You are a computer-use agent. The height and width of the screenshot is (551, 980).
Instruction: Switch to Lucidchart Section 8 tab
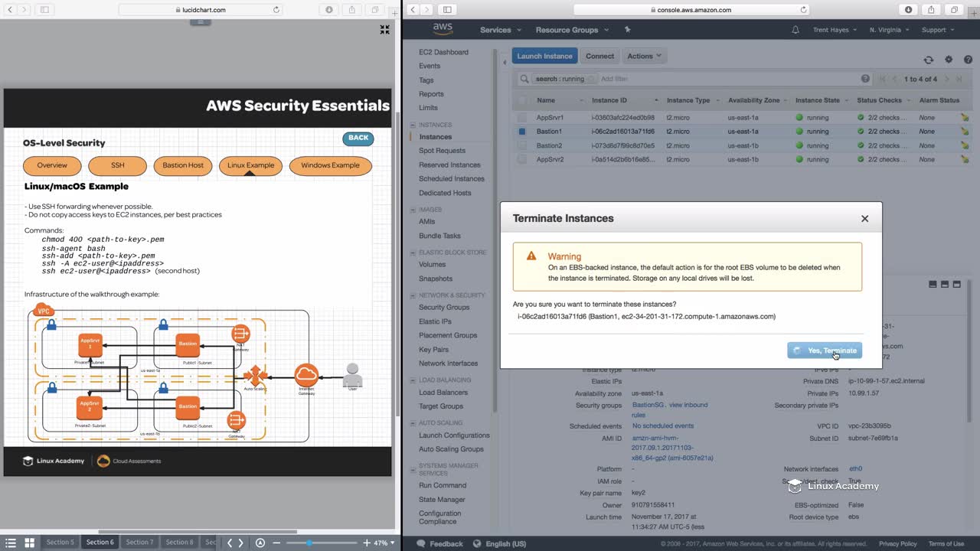click(x=179, y=543)
